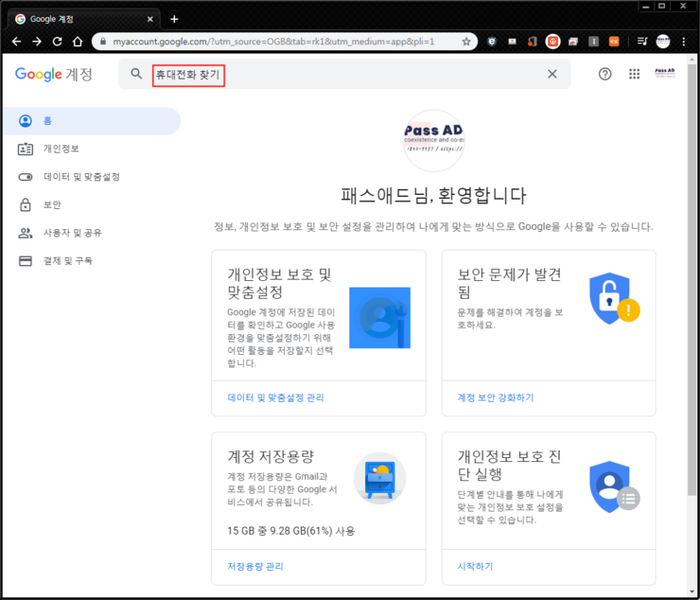Screen dimensions: 700x600
Task: Click the 보안 문제가 발견됨 heading
Action: (509, 283)
